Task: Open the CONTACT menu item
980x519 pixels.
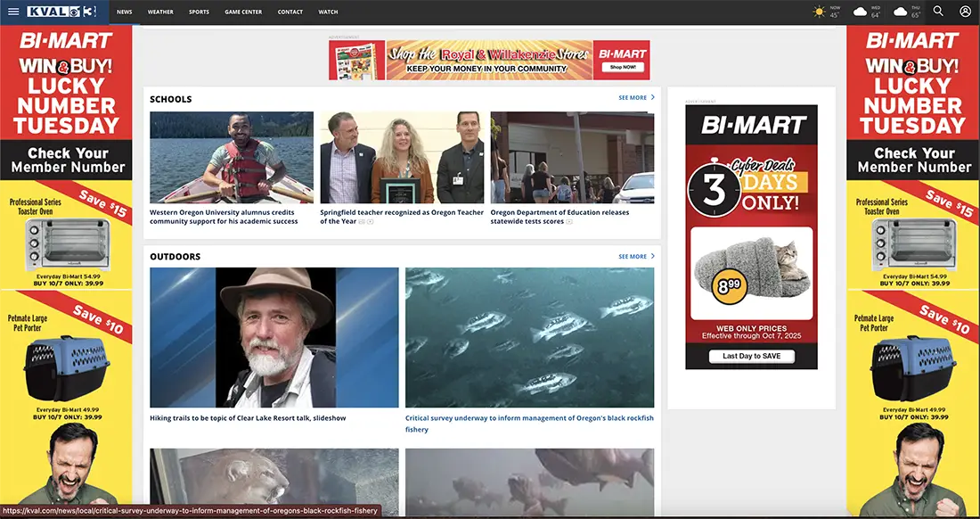Action: pos(290,12)
